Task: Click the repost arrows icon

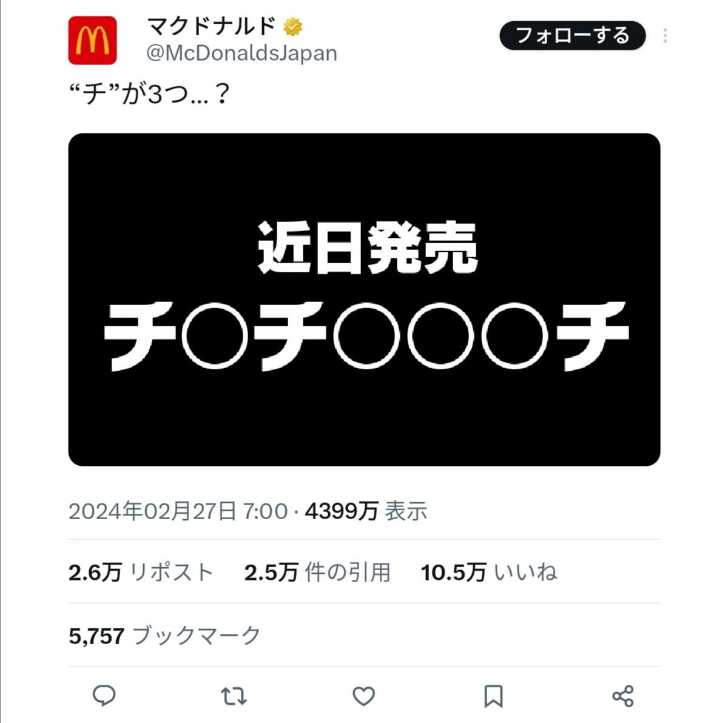Action: click(234, 696)
